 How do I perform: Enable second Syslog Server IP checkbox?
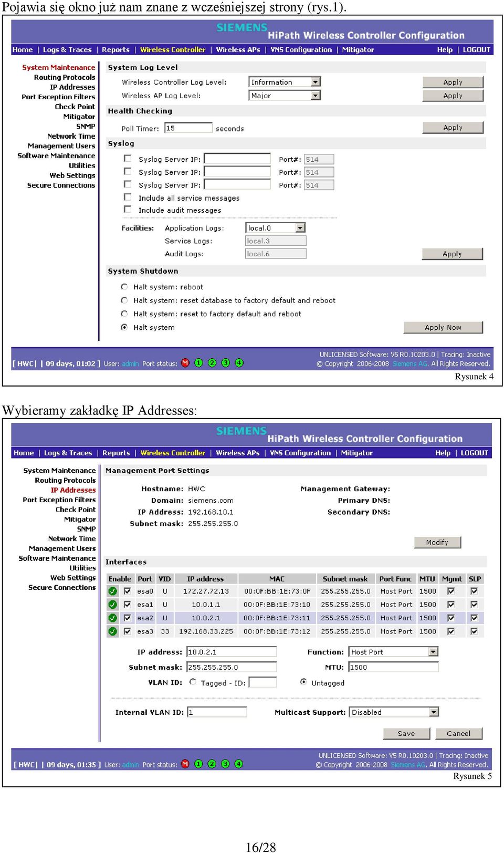point(128,171)
